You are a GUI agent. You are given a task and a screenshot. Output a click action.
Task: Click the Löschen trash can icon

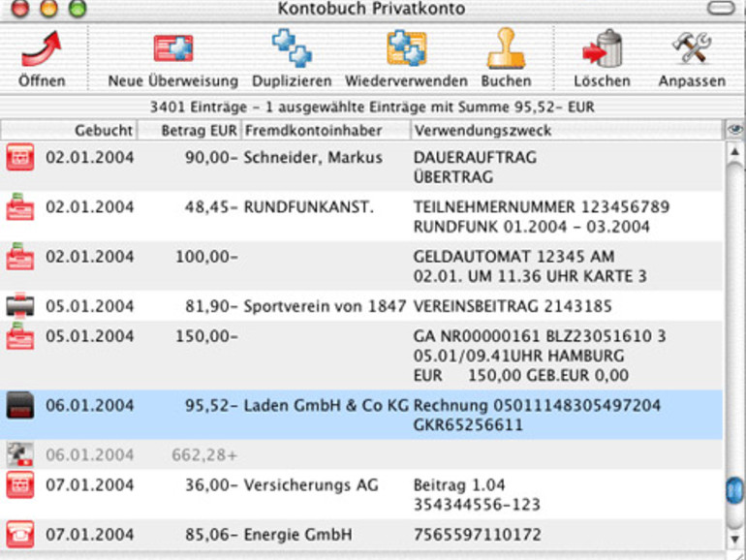[x=603, y=48]
